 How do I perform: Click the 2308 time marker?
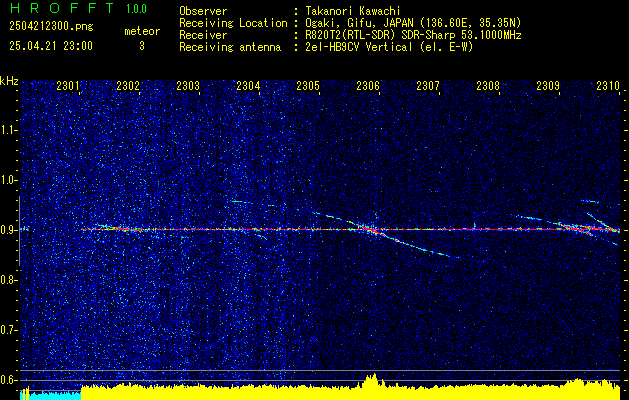tap(488, 85)
